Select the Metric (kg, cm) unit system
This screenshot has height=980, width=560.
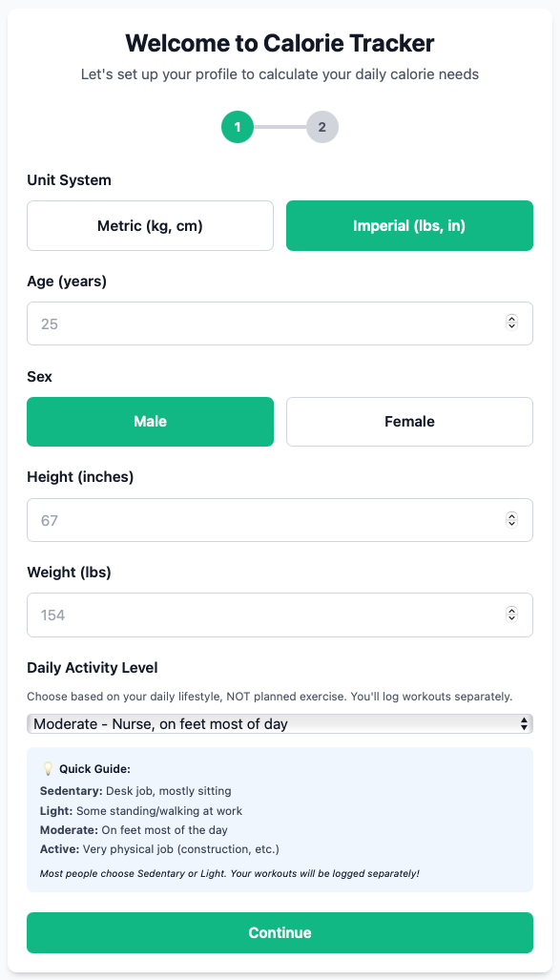(x=150, y=225)
